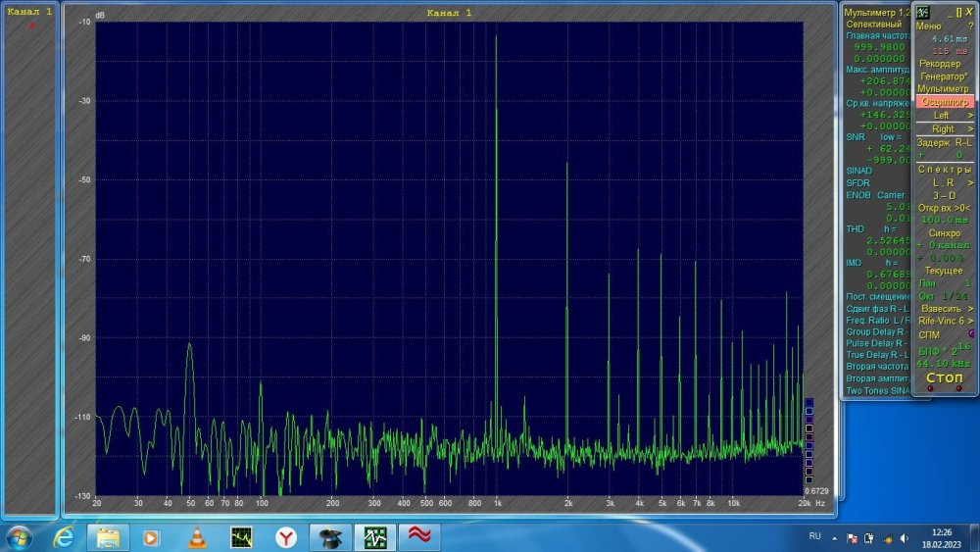Toggle the Откр.вх >0< input setting
Image resolution: width=980 pixels, height=552 pixels.
click(945, 208)
